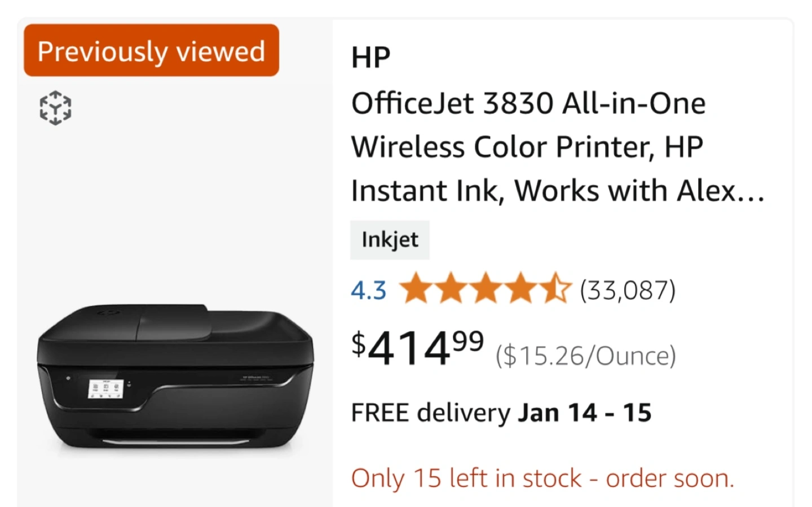Image resolution: width=812 pixels, height=507 pixels.
Task: Click the HP brand name
Action: tap(370, 57)
